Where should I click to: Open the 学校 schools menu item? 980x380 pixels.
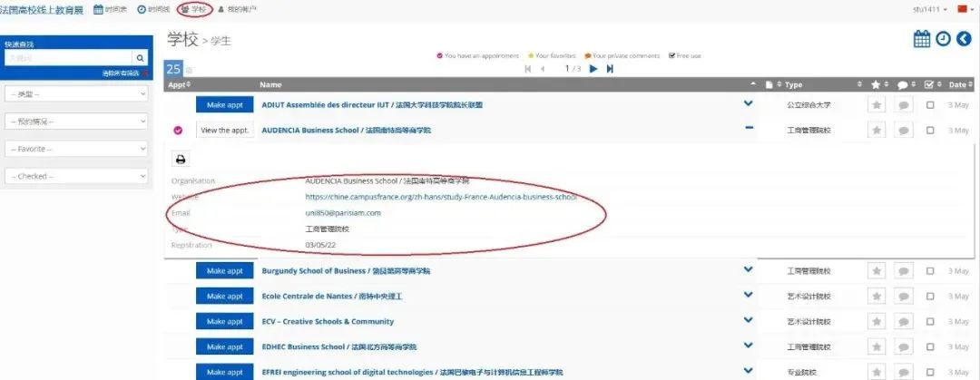click(x=194, y=9)
